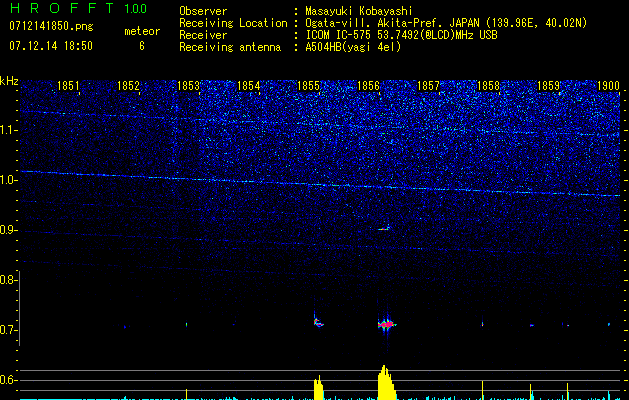This screenshot has width=629, height=400.
Task: Click the 1859 time marker
Action: point(548,85)
